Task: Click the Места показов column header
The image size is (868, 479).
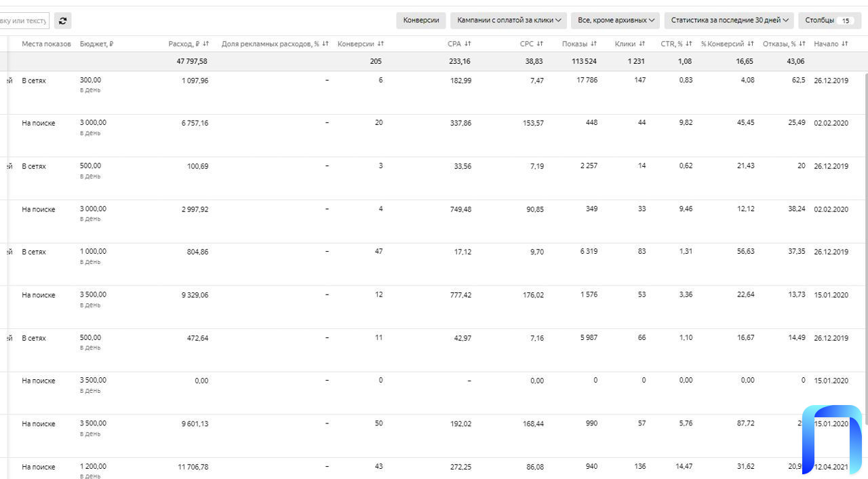Action: pyautogui.click(x=46, y=44)
